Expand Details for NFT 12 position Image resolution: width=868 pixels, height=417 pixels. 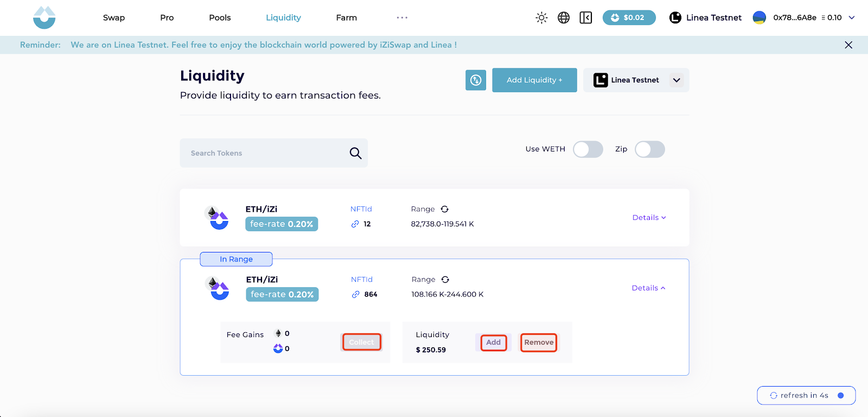point(649,218)
